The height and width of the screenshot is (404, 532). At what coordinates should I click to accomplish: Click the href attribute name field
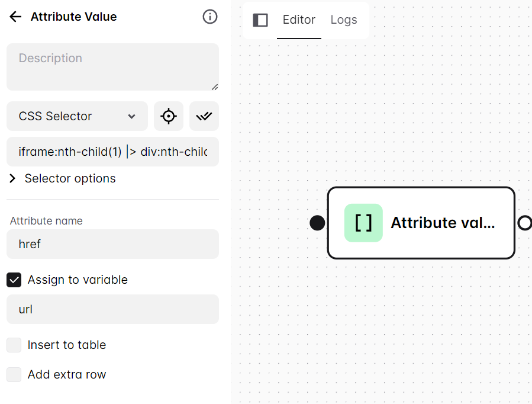pos(112,244)
